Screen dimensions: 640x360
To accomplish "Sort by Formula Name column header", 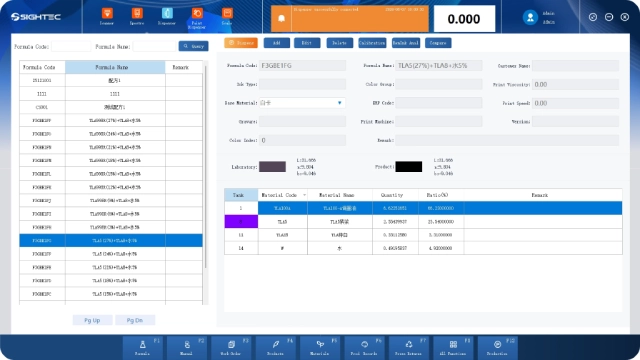I will coord(115,67).
